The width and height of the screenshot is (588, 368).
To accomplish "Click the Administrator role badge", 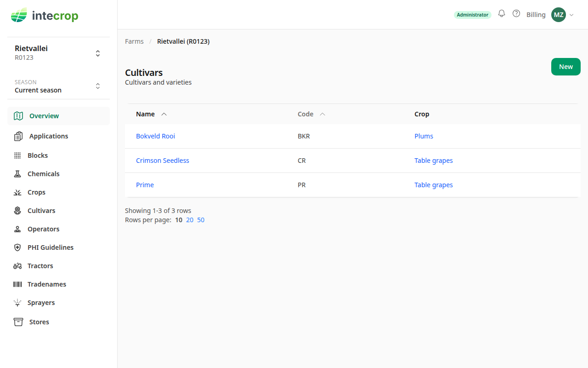I will 473,15.
